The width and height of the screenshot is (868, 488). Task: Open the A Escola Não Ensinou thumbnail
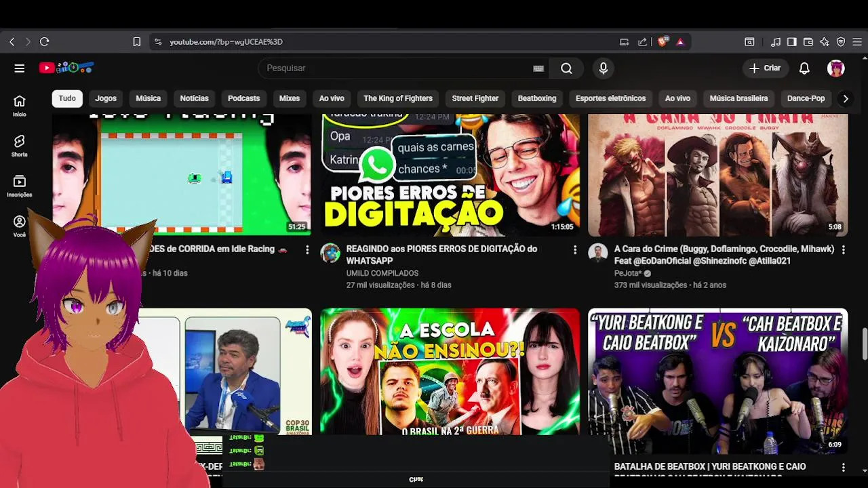pyautogui.click(x=450, y=371)
